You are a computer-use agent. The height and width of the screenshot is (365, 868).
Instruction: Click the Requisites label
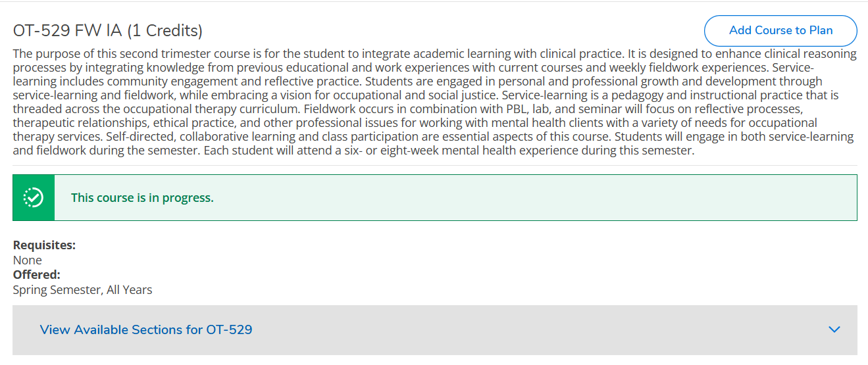point(44,245)
